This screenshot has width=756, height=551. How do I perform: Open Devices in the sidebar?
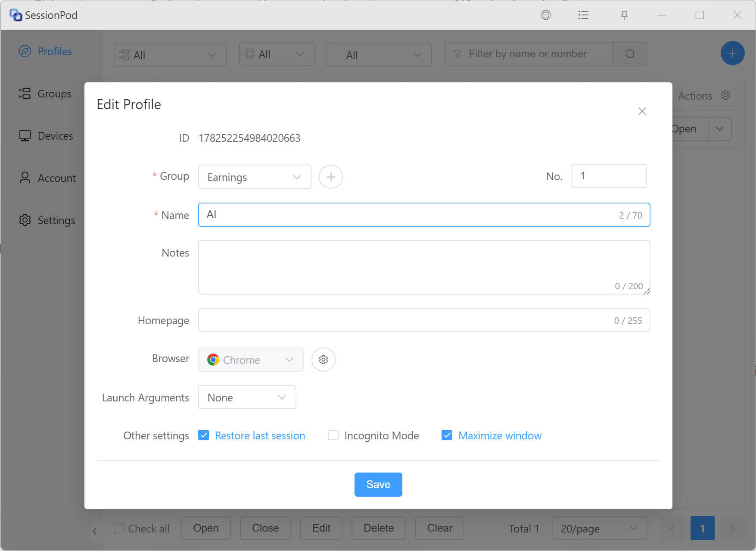coord(46,136)
